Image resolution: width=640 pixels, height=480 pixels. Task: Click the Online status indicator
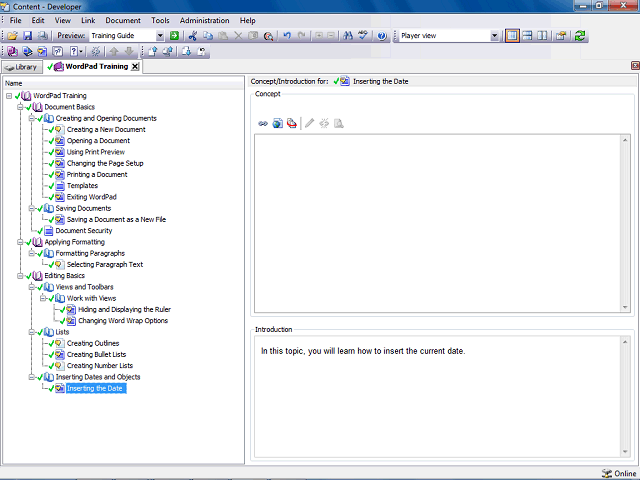point(619,473)
